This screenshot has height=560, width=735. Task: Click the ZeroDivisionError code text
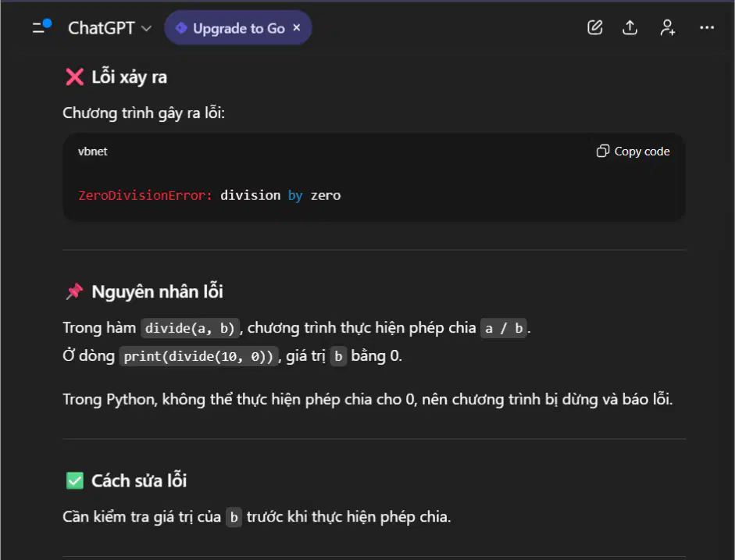[x=145, y=195]
